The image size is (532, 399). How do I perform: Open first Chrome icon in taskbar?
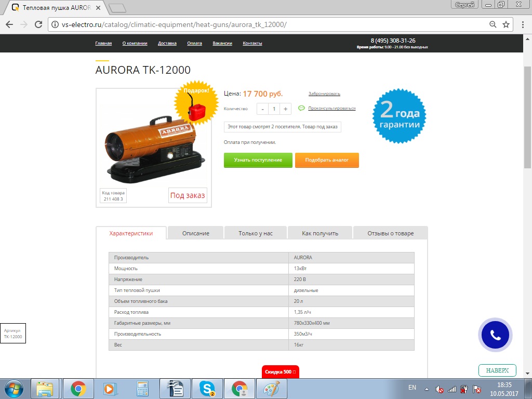pos(78,389)
